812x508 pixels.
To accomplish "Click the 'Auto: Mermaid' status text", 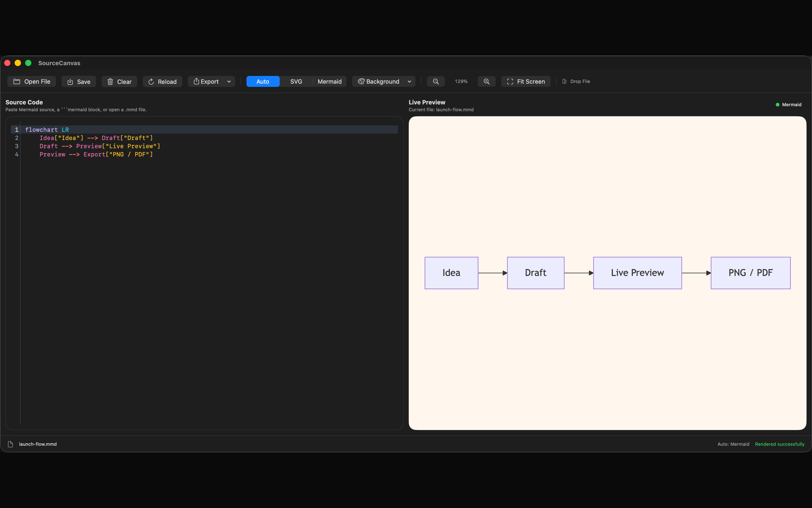I will coord(733,444).
